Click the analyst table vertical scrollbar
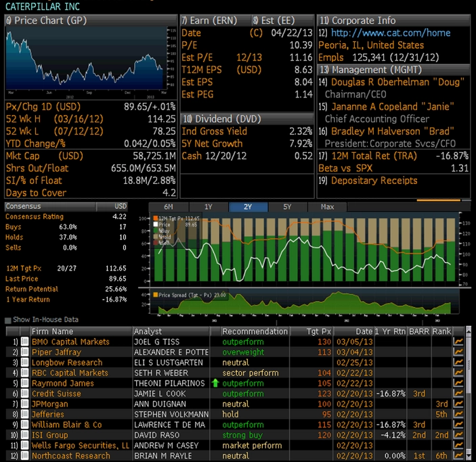The image size is (476, 462). coord(469,394)
